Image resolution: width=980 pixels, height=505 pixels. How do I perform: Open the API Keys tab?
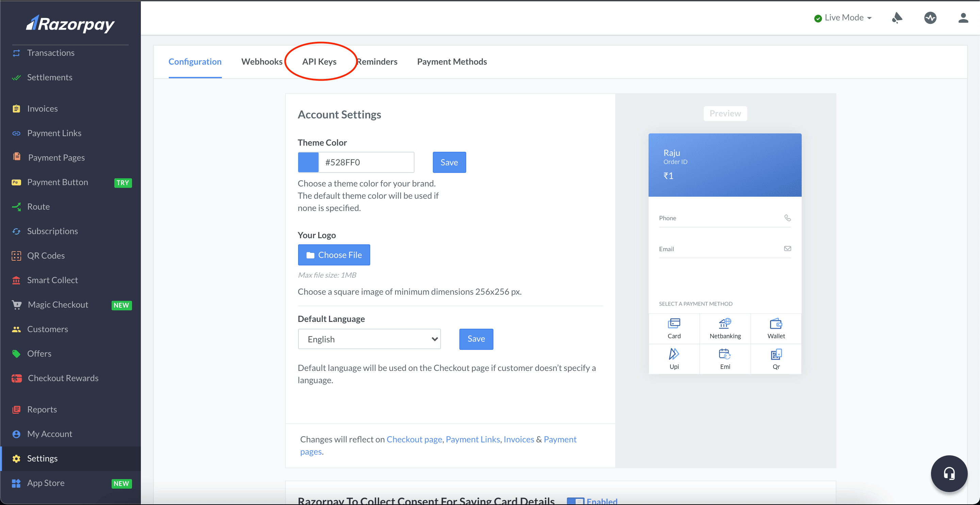coord(319,62)
